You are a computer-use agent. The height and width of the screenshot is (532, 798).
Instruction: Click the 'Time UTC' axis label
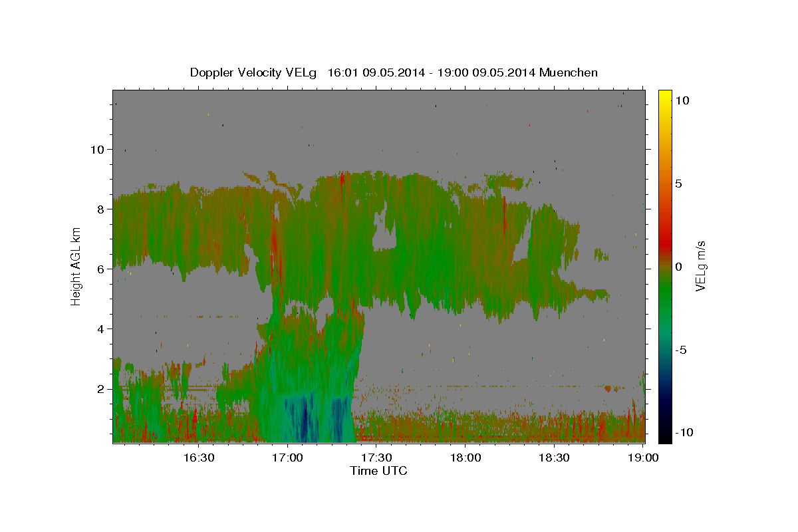(378, 471)
